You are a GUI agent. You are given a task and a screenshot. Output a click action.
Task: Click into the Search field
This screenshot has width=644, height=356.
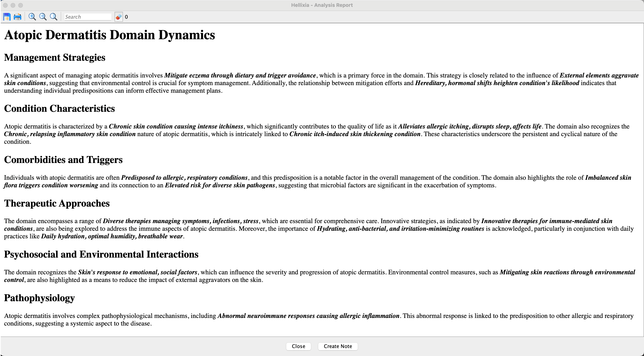point(88,17)
